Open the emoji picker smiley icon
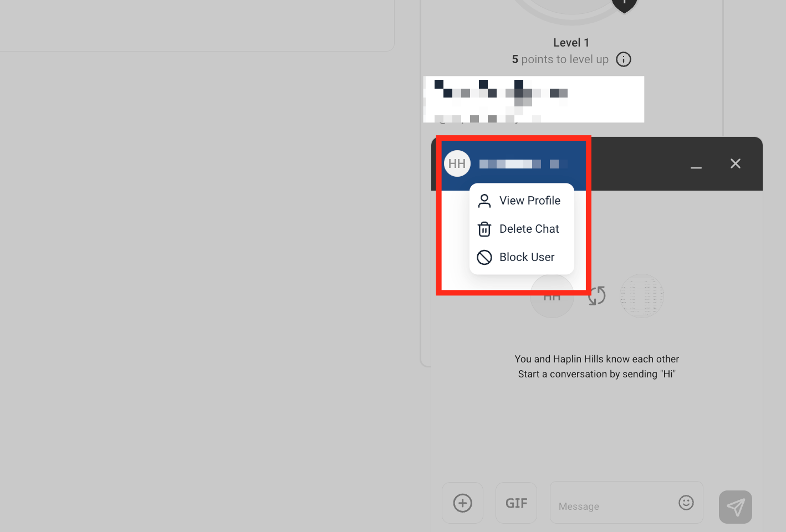 [686, 502]
